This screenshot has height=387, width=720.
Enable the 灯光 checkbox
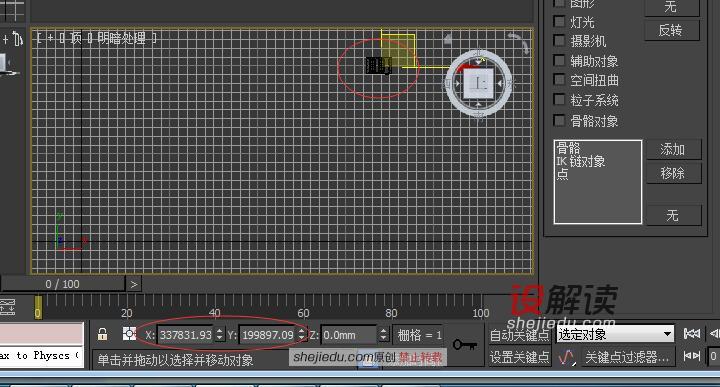tap(559, 21)
